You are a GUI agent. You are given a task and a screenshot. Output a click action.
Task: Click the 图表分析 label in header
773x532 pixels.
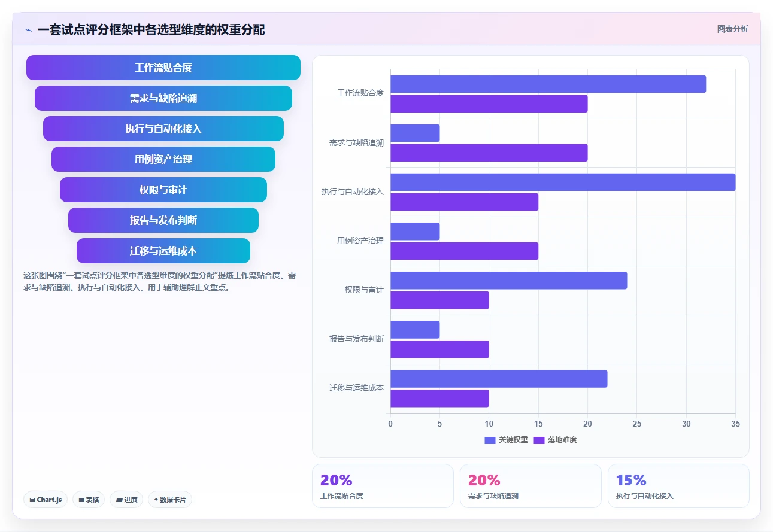[732, 29]
